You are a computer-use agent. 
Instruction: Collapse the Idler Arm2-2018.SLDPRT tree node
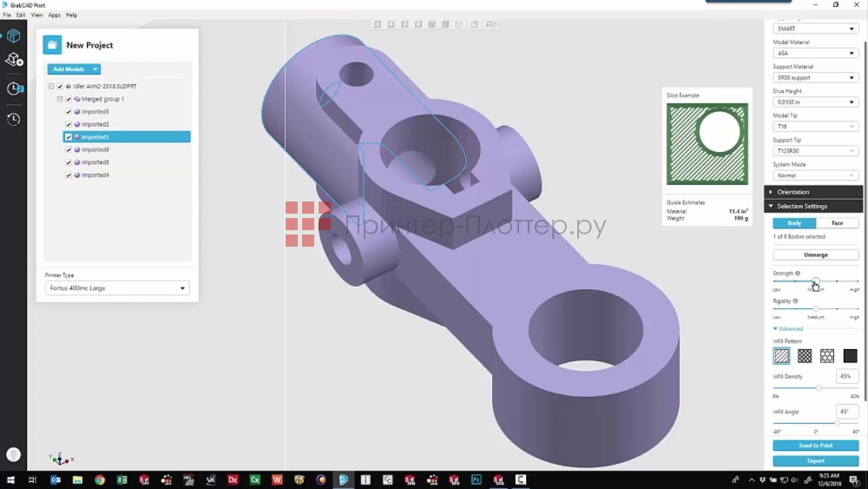(51, 86)
